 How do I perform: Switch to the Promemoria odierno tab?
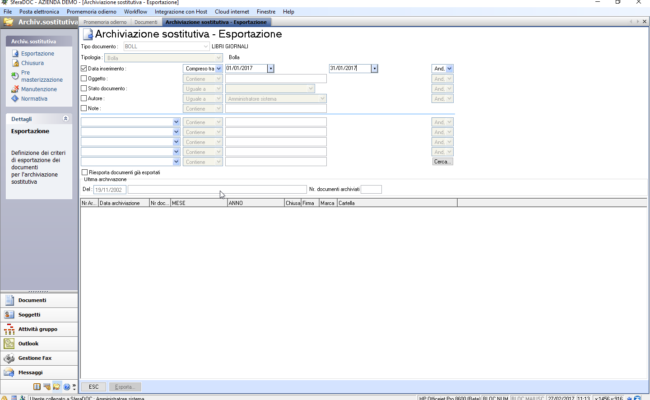tap(105, 22)
